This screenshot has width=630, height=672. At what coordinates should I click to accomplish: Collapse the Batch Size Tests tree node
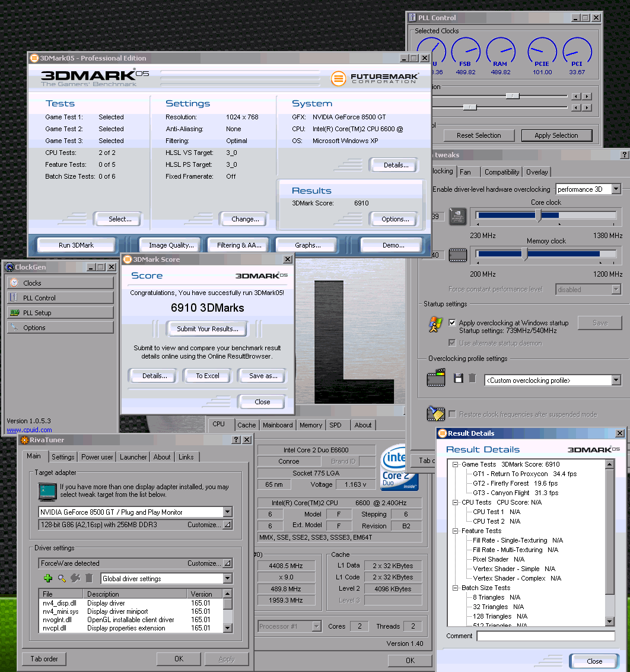tap(455, 588)
